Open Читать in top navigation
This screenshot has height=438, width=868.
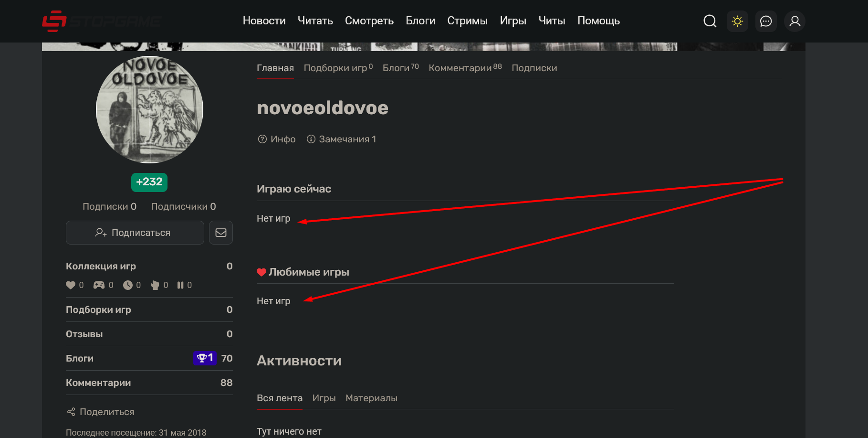pos(315,21)
